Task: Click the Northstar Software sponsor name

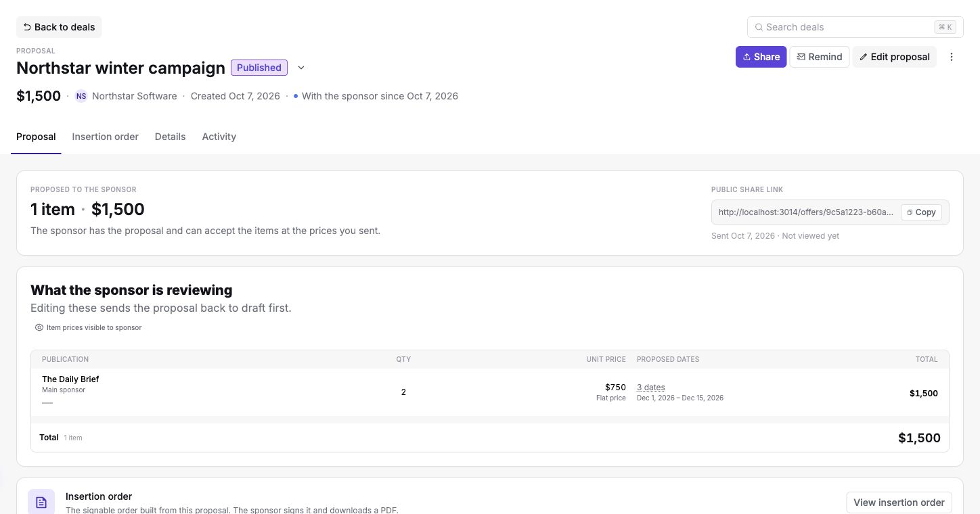Action: point(135,96)
